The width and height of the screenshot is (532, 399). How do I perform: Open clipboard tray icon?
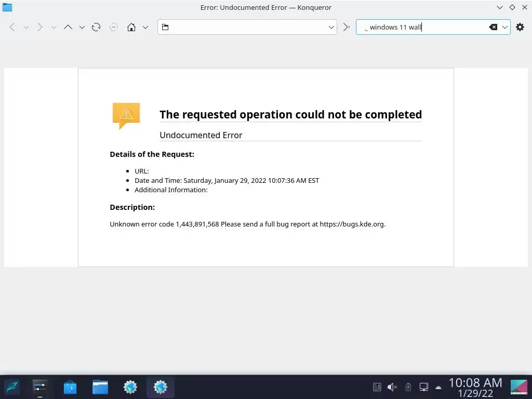[x=377, y=387]
